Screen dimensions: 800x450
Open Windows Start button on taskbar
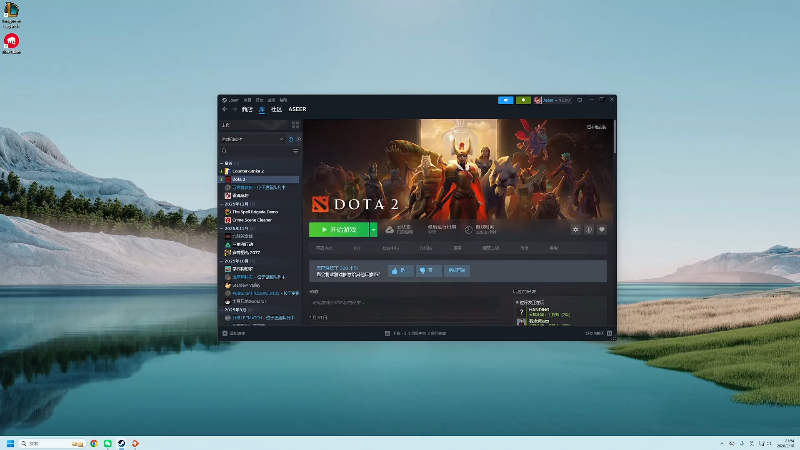[10, 443]
